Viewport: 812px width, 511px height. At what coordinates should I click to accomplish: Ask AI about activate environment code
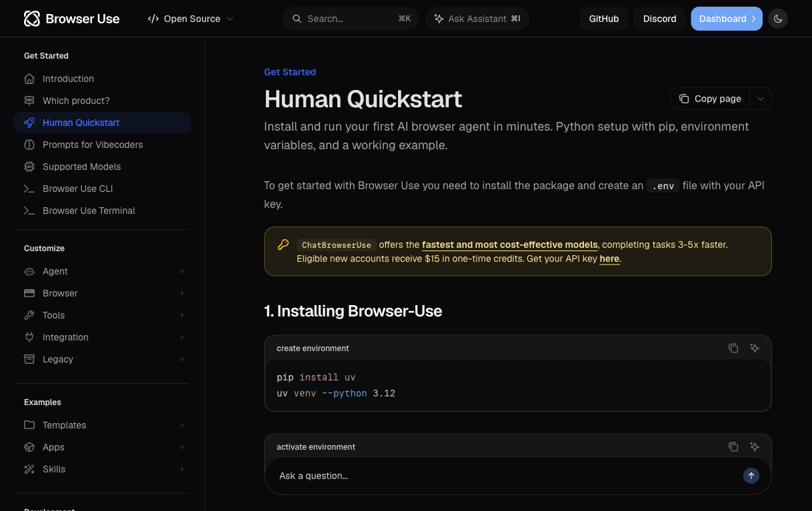(755, 446)
